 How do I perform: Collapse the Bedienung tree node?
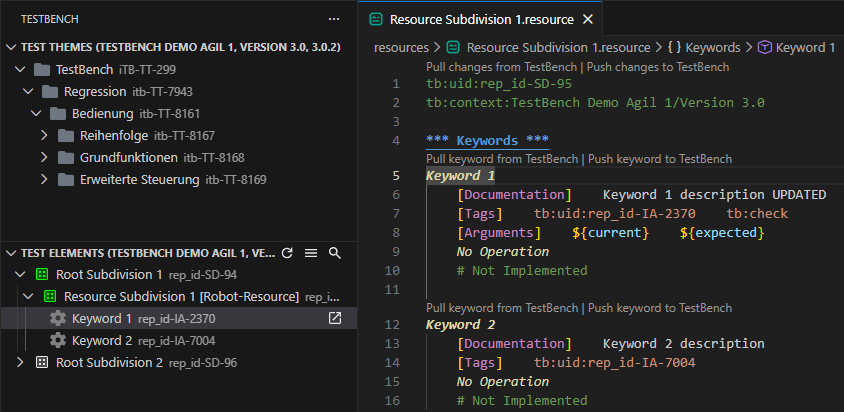37,114
